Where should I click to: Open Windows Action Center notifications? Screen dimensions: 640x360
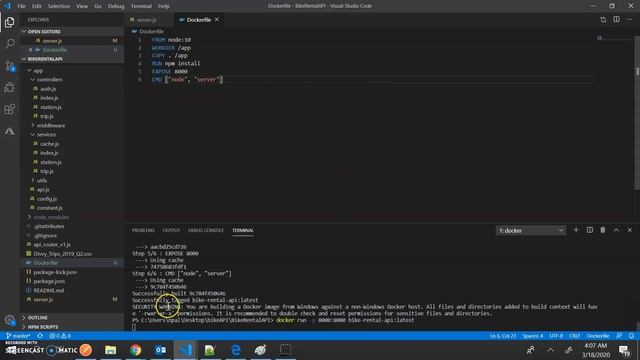[624, 350]
